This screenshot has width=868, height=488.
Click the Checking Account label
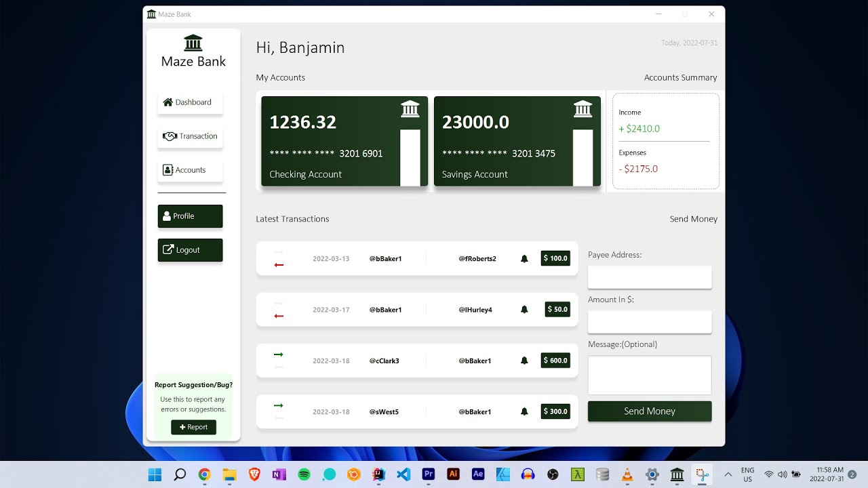point(305,174)
